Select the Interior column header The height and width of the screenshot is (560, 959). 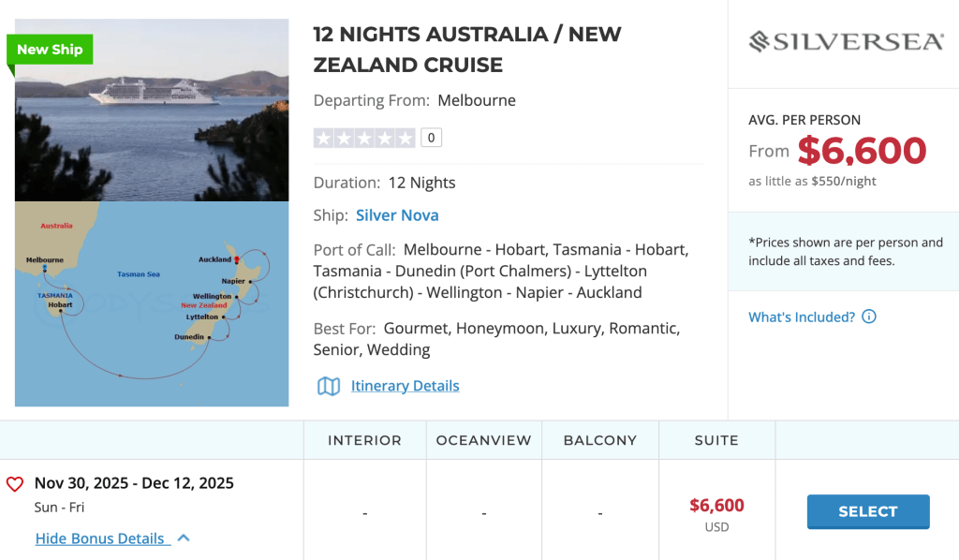tap(364, 440)
